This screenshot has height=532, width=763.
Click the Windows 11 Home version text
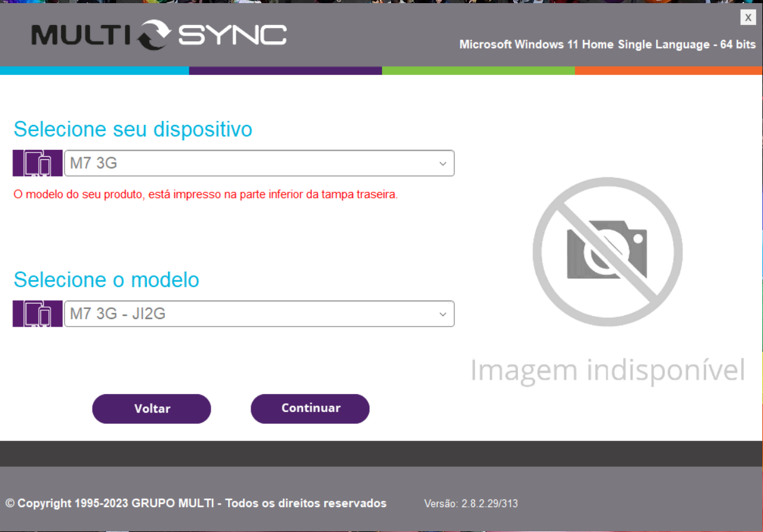pos(607,45)
